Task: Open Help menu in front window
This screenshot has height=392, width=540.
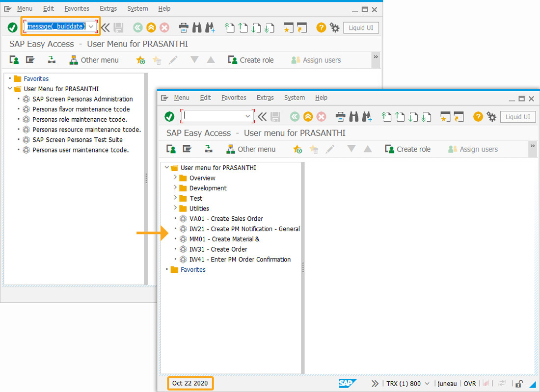Action: (322, 98)
